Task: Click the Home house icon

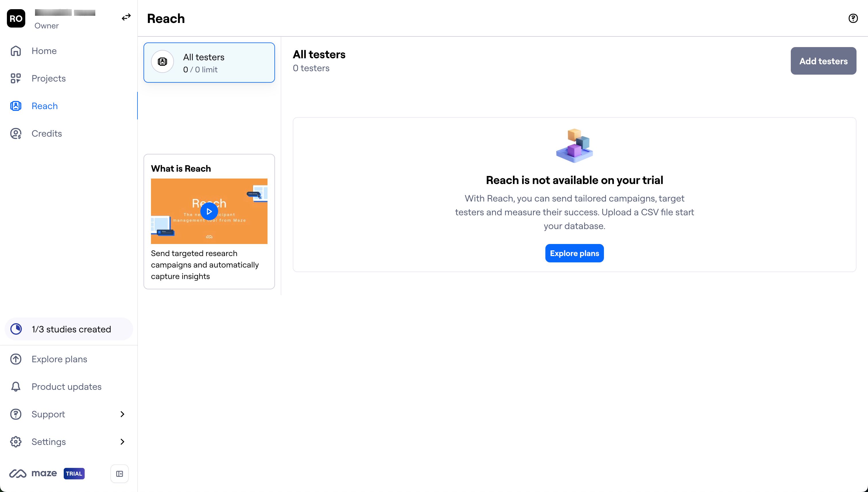Action: click(x=15, y=51)
